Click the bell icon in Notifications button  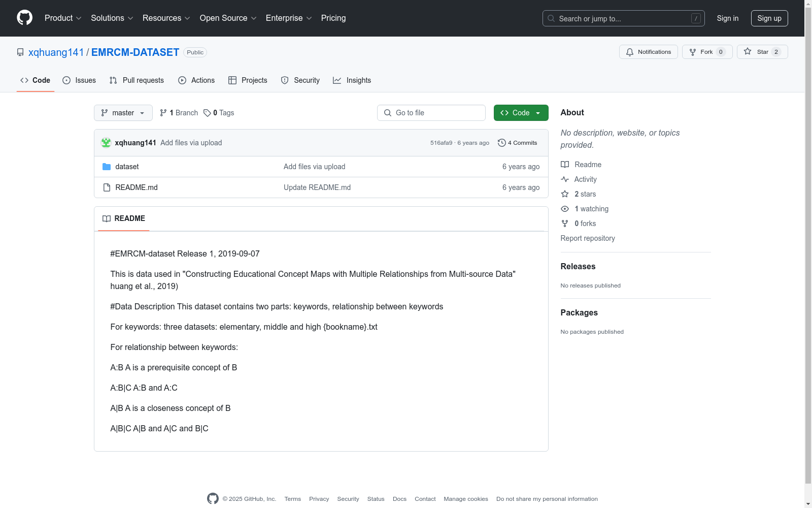(x=630, y=52)
